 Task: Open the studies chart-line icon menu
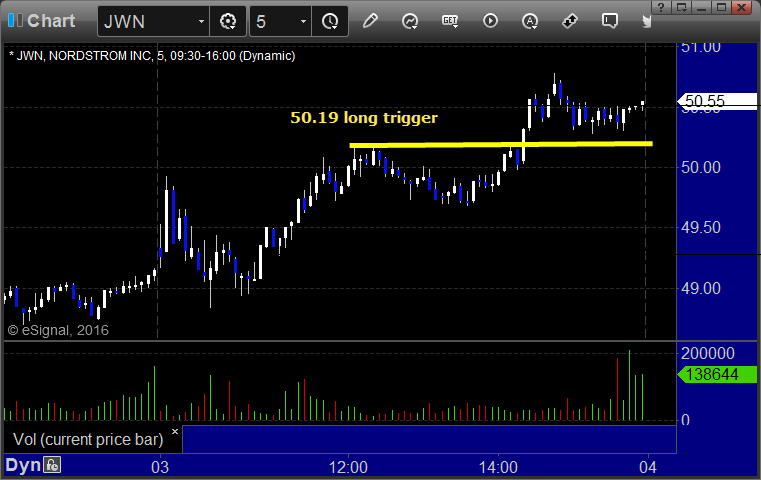point(410,21)
